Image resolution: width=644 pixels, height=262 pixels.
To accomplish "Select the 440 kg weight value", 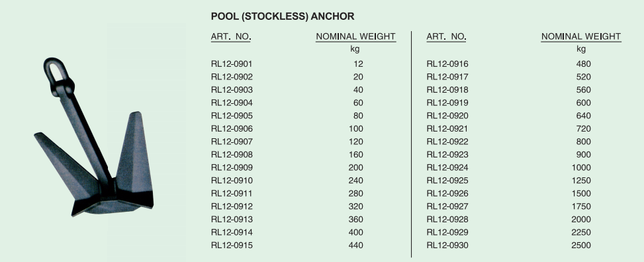I will 355,245.
